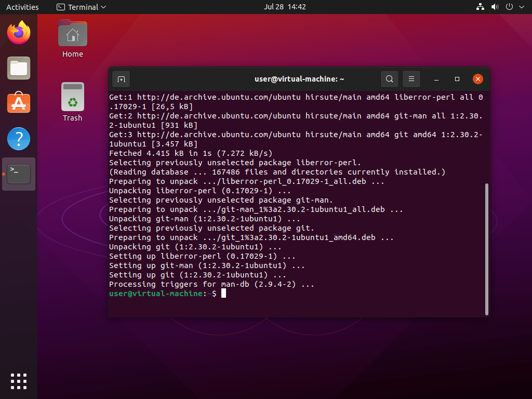This screenshot has width=532, height=399.
Task: Search the terminal output
Action: tap(389, 79)
